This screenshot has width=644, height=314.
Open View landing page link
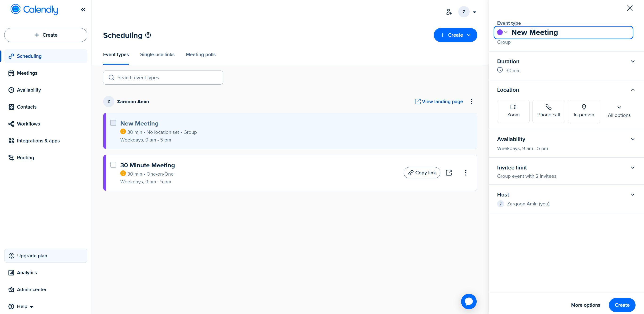click(x=439, y=102)
